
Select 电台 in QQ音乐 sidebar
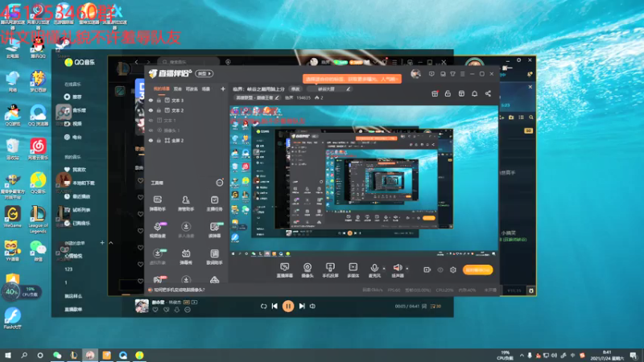tap(73, 137)
